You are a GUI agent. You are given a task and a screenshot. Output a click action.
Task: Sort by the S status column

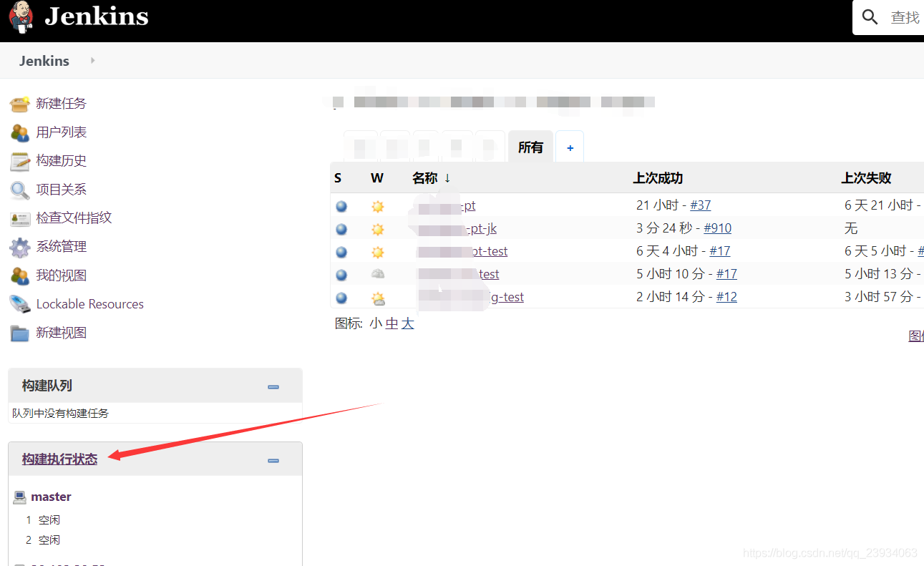point(338,178)
